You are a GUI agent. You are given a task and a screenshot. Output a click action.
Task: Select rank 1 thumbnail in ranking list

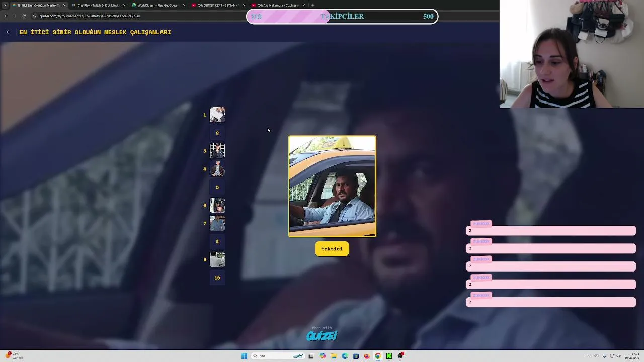217,115
